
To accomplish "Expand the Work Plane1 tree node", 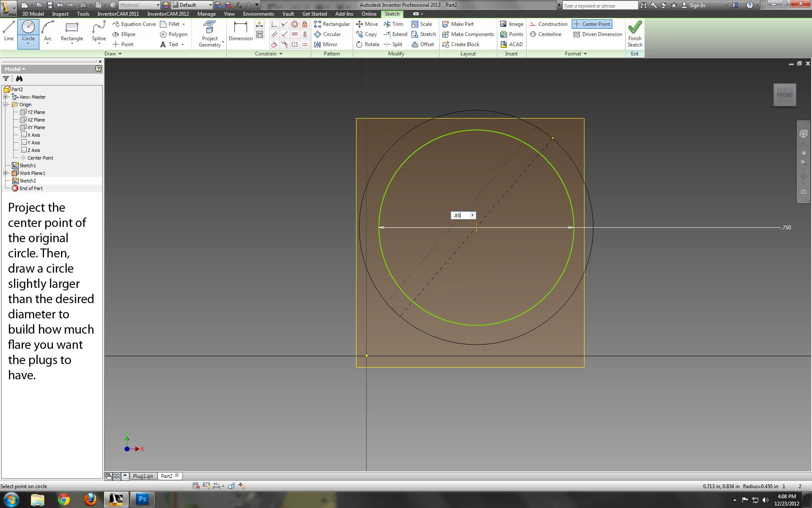I will (5, 173).
